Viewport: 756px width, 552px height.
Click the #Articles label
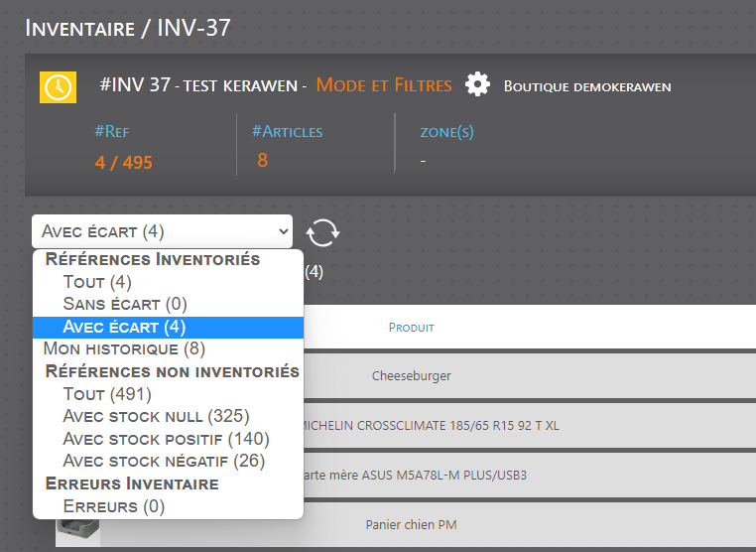[288, 131]
